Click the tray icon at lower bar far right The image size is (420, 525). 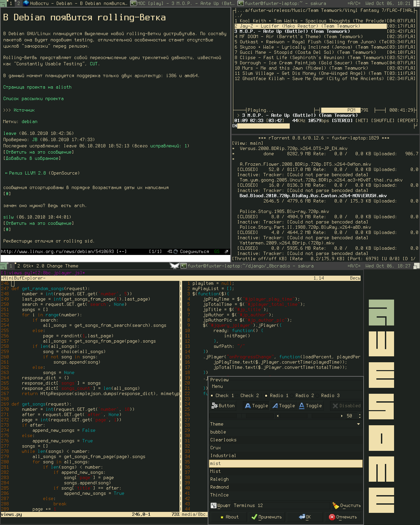tap(416, 266)
